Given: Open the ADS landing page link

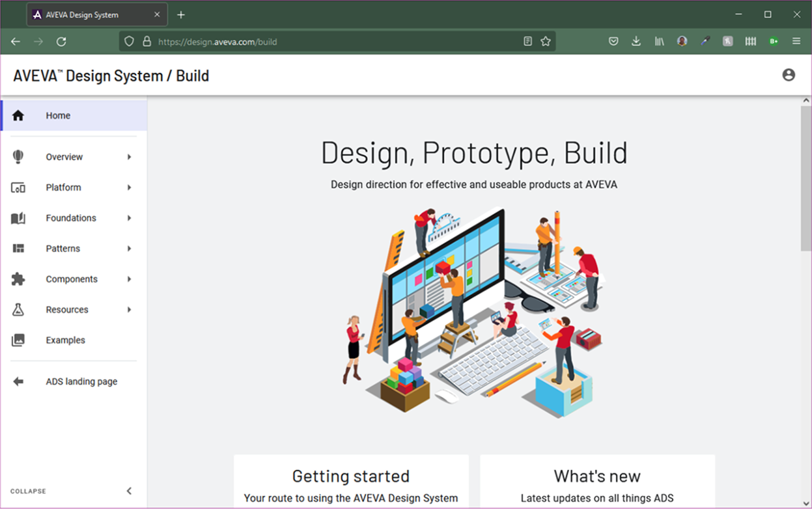Looking at the screenshot, I should [81, 381].
